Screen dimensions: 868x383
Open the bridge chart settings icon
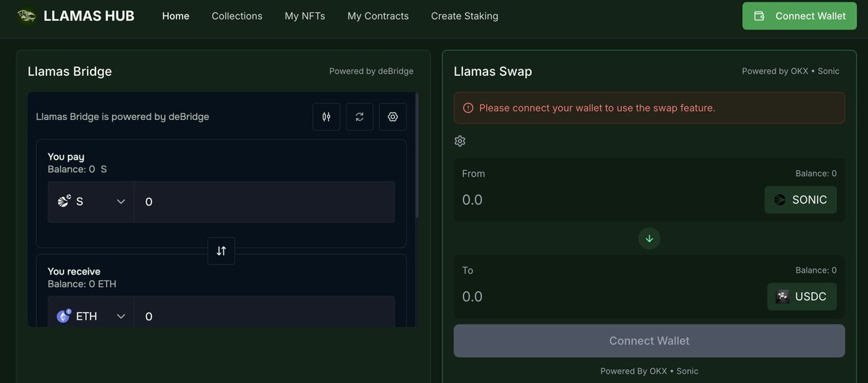[326, 116]
